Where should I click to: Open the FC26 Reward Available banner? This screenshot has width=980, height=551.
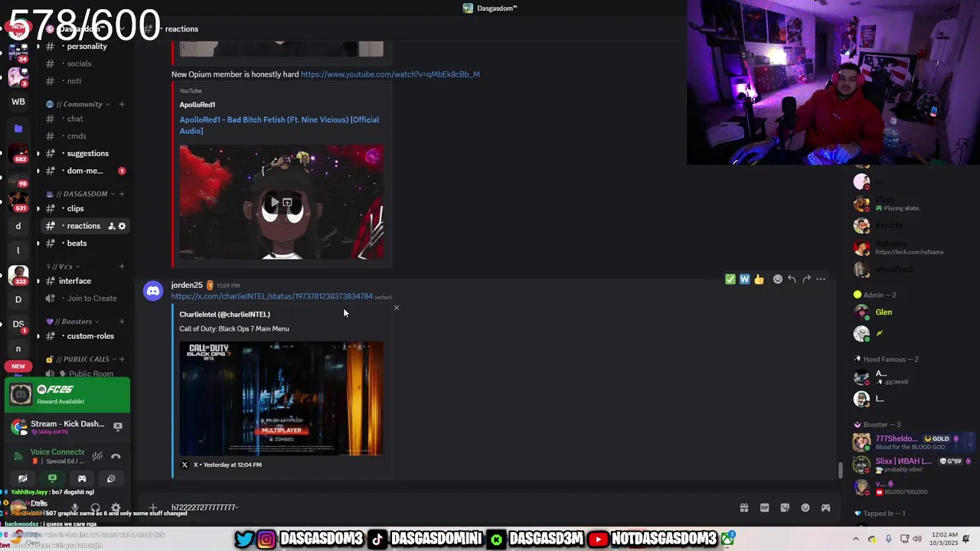point(67,395)
